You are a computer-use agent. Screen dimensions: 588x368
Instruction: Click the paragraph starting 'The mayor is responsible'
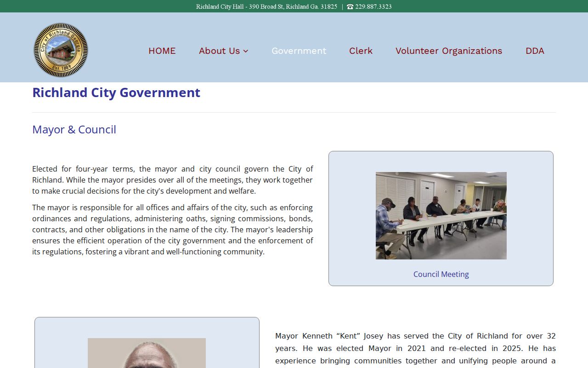coord(172,230)
